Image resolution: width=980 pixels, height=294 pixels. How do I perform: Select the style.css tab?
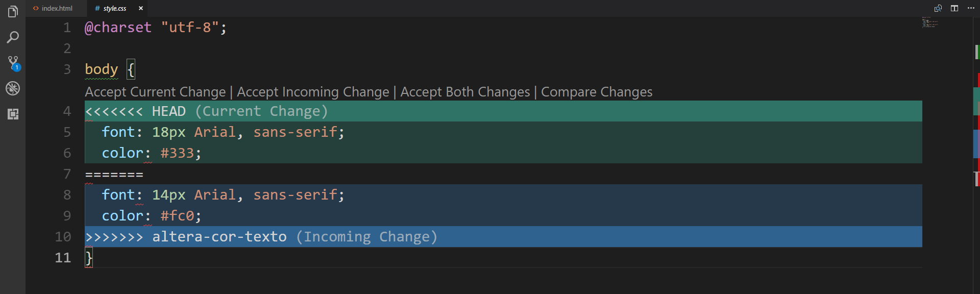pos(114,8)
